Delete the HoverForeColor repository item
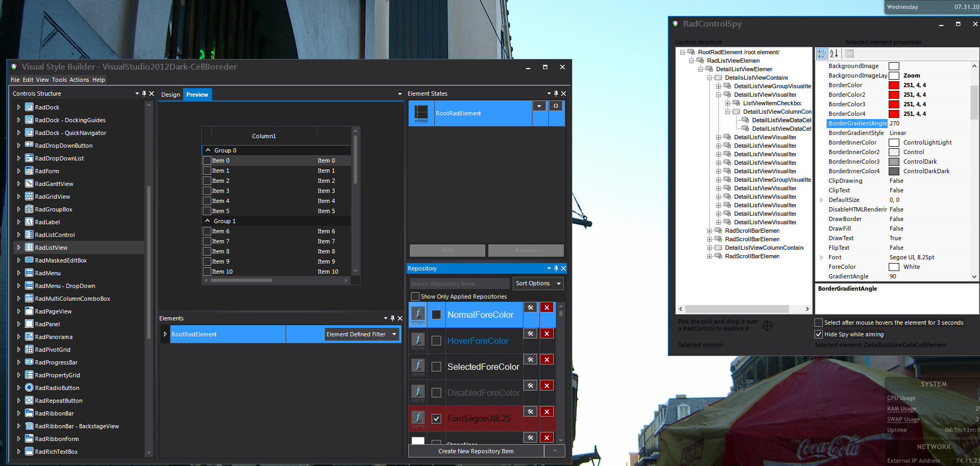Image resolution: width=980 pixels, height=466 pixels. 547,334
